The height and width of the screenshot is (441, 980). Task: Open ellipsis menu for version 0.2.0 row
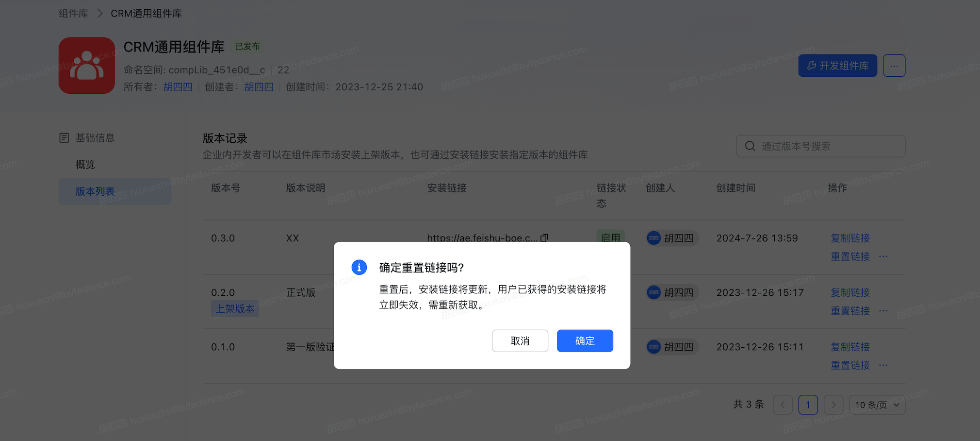tap(883, 311)
